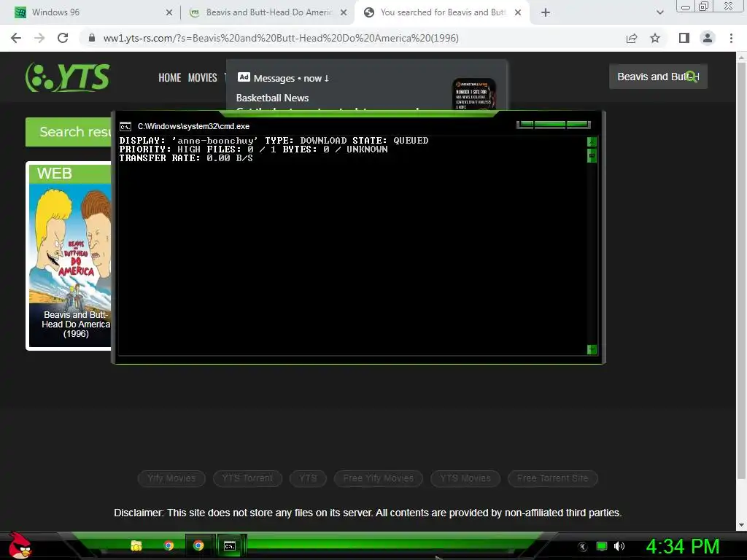Open the HOME menu item
Image resolution: width=747 pixels, height=560 pixels.
click(x=169, y=77)
